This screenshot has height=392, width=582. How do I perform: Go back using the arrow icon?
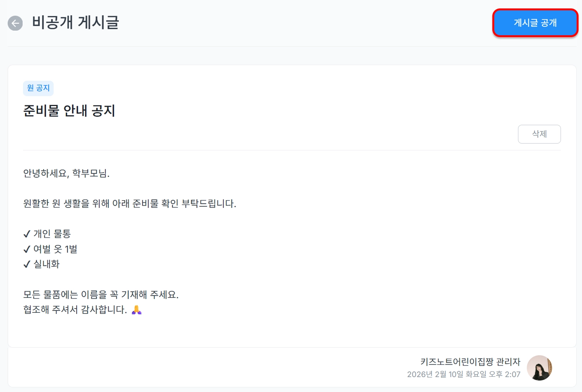point(15,23)
